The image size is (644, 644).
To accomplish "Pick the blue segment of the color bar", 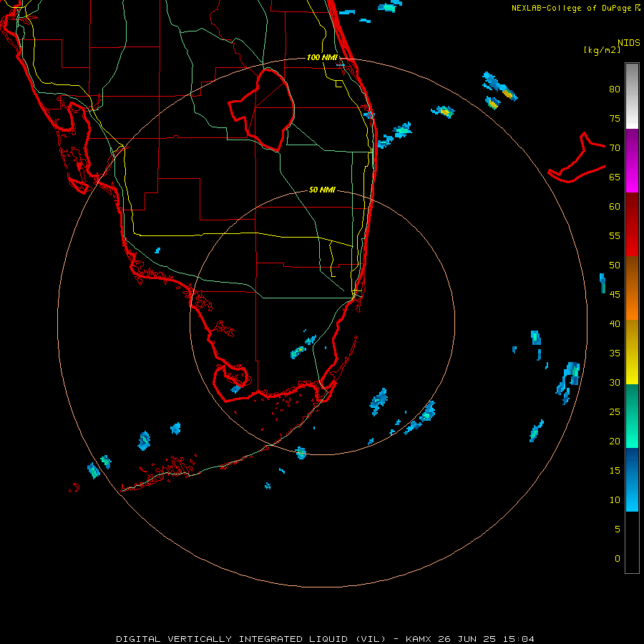I will pyautogui.click(x=632, y=479).
